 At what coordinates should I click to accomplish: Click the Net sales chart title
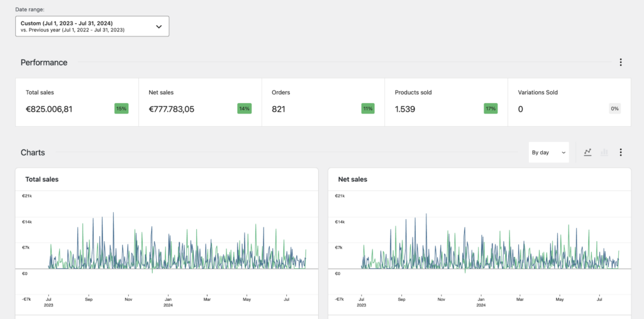pyautogui.click(x=353, y=179)
